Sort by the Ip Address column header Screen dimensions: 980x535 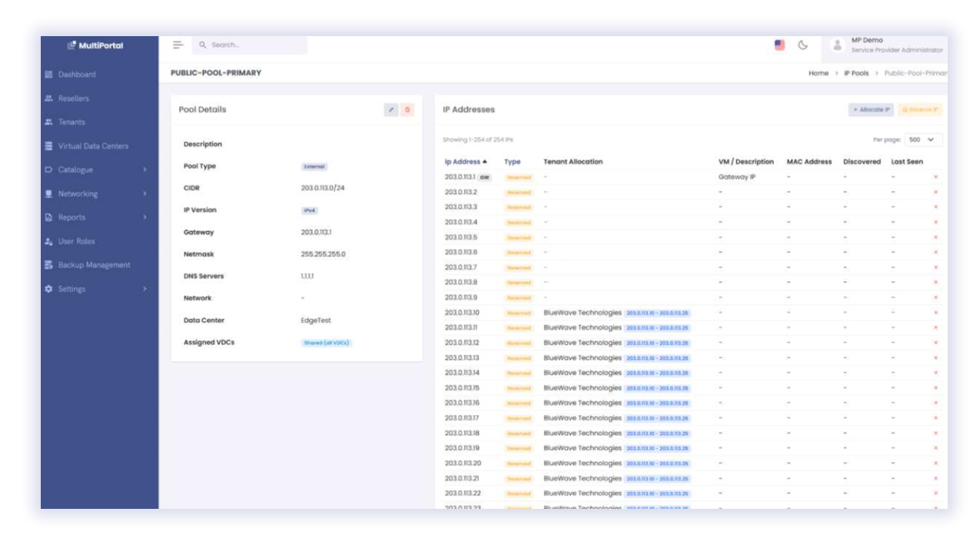[465, 162]
